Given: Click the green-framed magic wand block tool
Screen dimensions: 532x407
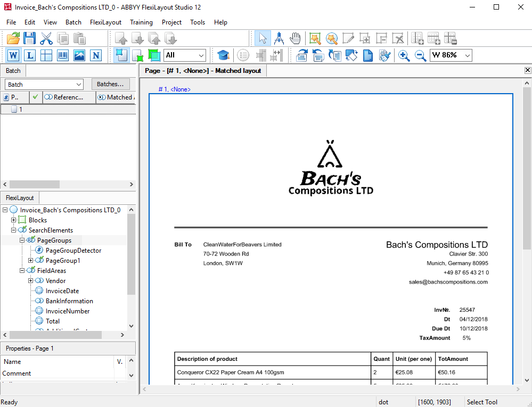Looking at the screenshot, I should (x=315, y=39).
